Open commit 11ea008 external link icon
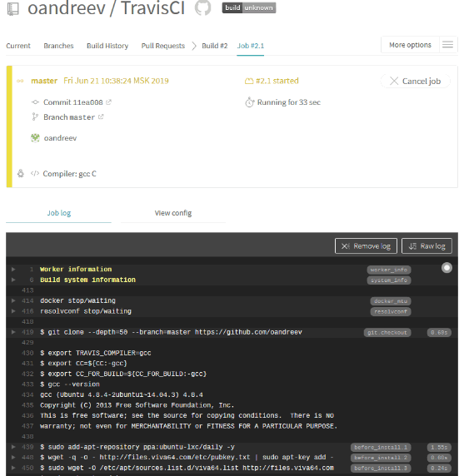This screenshot has width=464, height=476. click(x=108, y=102)
